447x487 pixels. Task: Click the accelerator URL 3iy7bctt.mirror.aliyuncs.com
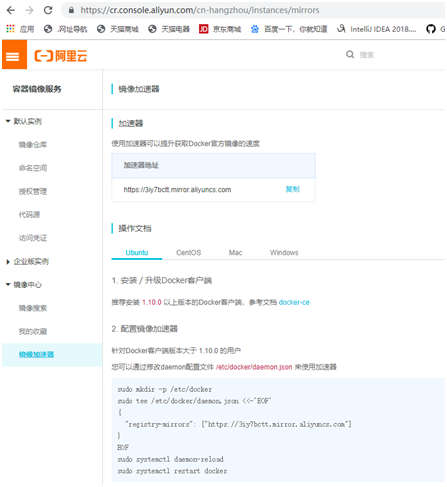click(177, 190)
